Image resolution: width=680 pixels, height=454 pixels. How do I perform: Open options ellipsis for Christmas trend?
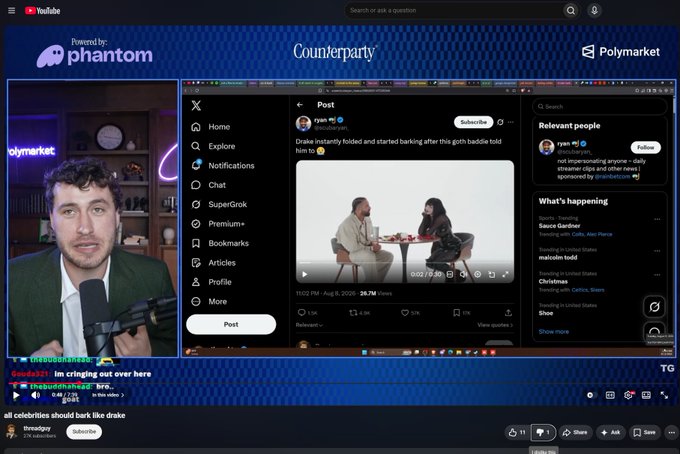point(657,274)
